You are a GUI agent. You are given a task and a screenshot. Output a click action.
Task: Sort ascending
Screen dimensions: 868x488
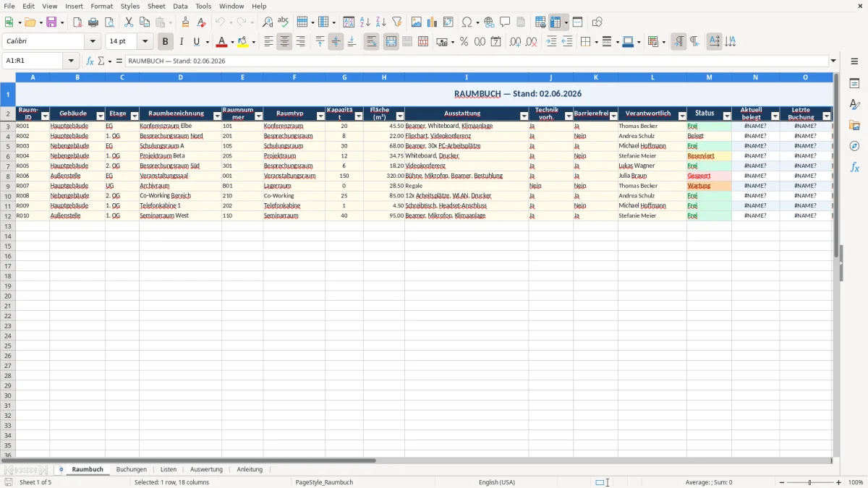(365, 22)
